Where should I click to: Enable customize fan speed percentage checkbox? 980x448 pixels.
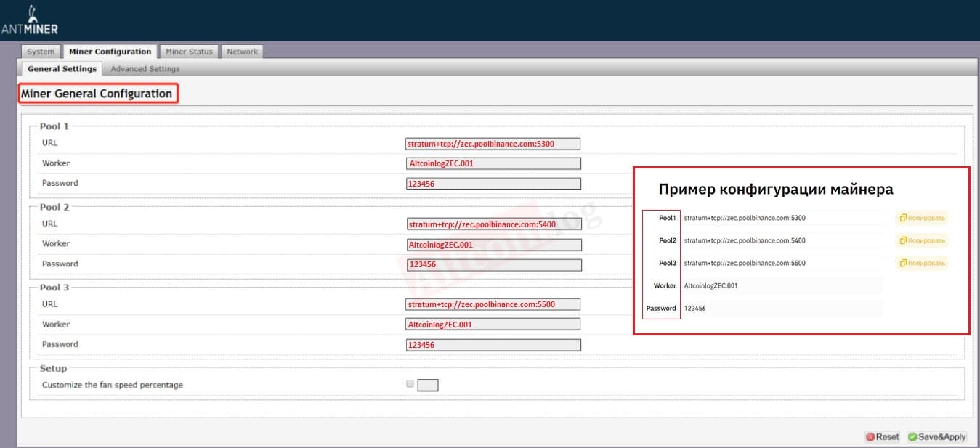coord(410,383)
